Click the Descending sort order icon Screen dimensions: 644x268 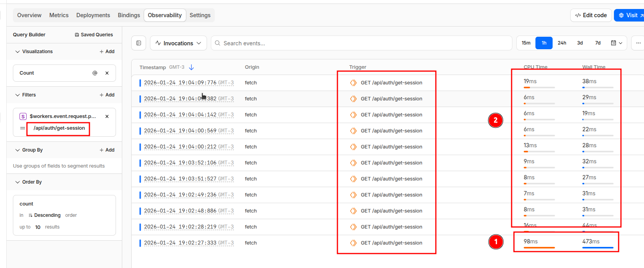(30, 215)
